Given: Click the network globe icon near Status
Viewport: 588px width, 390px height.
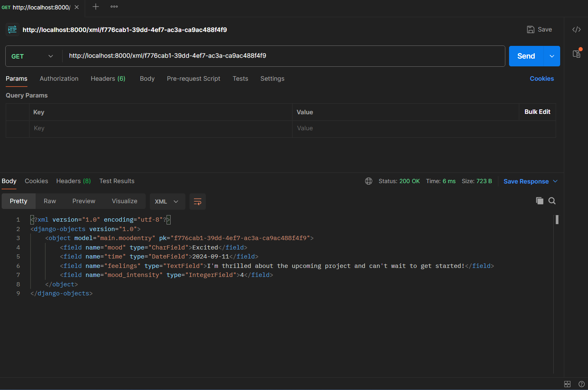Looking at the screenshot, I should click(369, 181).
